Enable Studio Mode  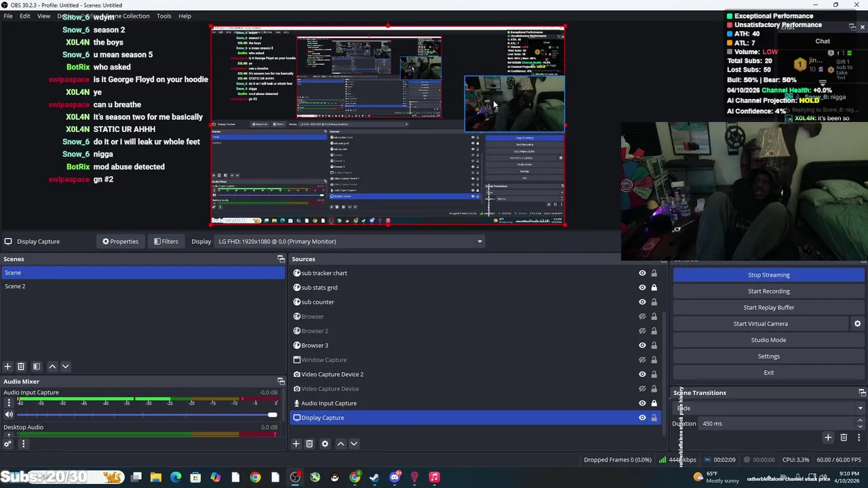point(769,340)
